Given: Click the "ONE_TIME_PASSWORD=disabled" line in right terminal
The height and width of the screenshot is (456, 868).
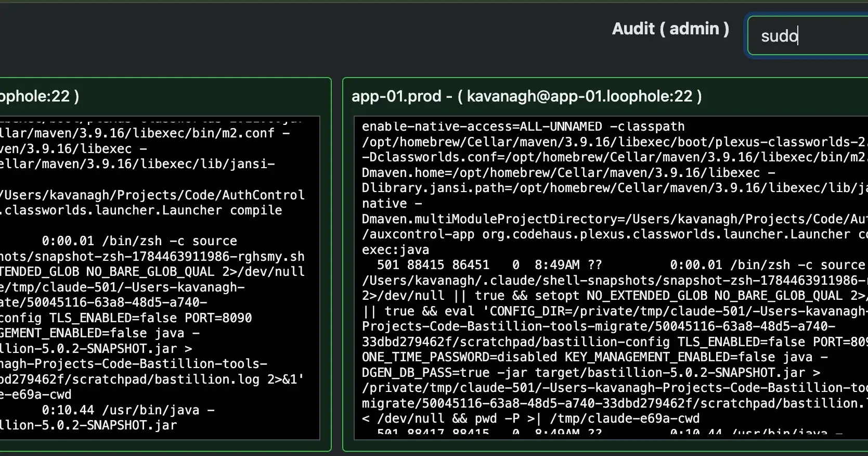Looking at the screenshot, I should point(594,357).
